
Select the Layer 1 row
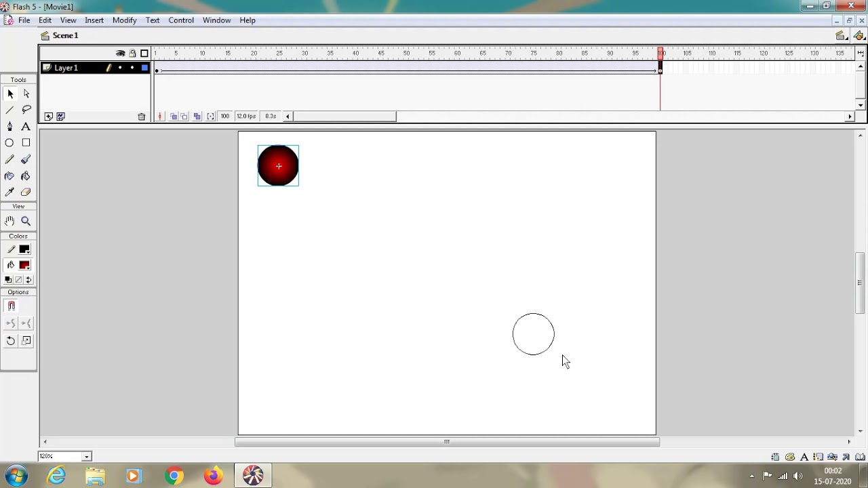point(95,68)
